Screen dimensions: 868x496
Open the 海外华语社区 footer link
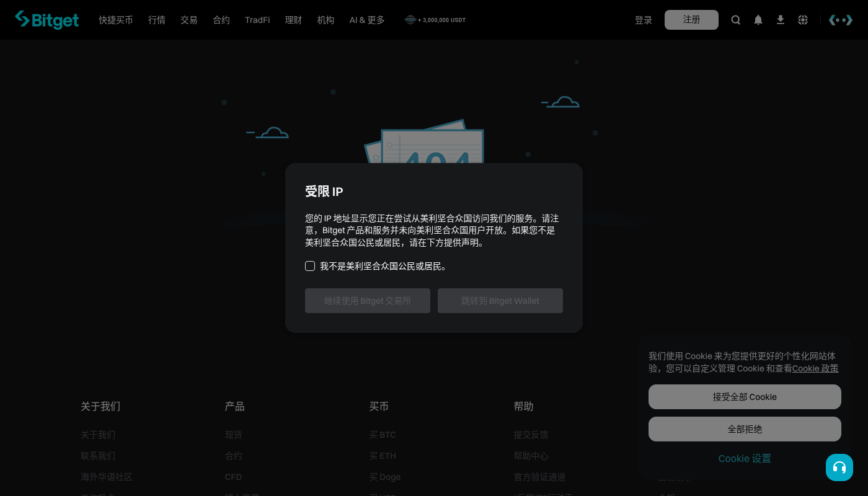tap(107, 477)
